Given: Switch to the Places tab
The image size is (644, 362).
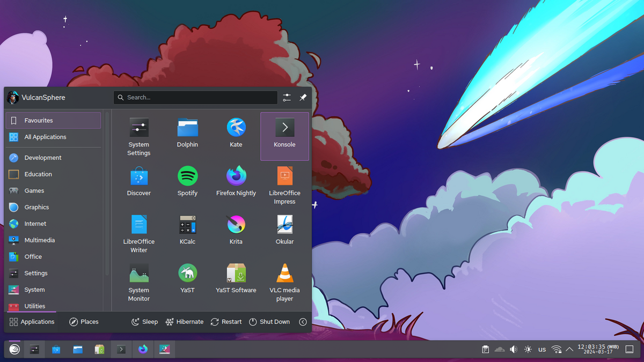Looking at the screenshot, I should pos(84,322).
